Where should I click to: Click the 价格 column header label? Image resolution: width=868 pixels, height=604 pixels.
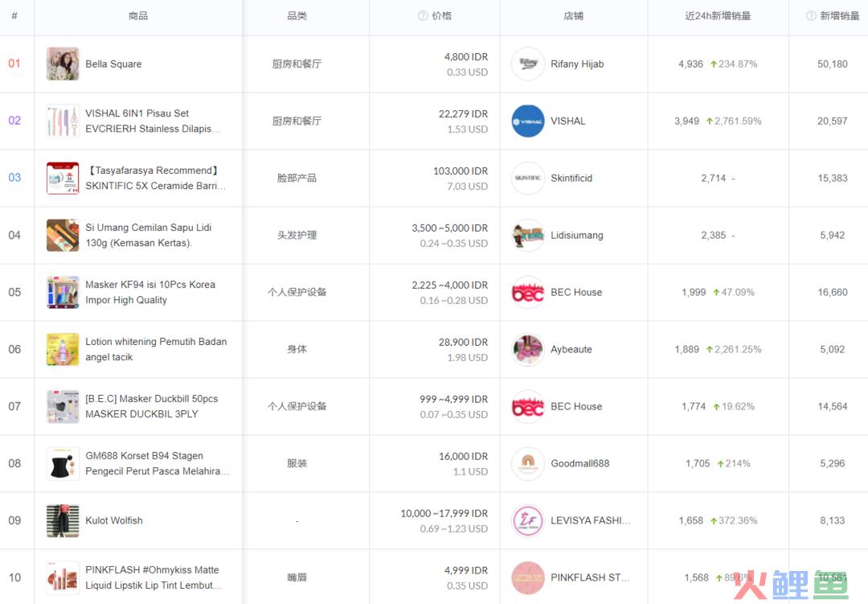pos(442,15)
